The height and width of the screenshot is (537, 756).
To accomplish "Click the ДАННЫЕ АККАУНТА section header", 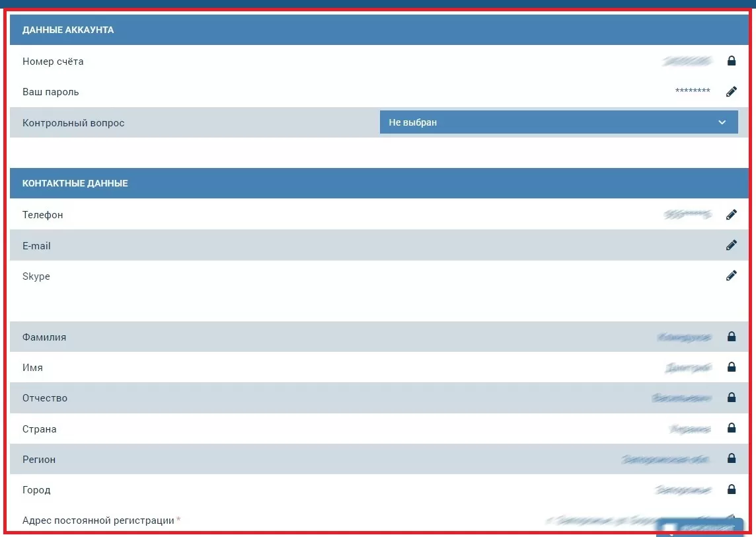I will [x=68, y=30].
